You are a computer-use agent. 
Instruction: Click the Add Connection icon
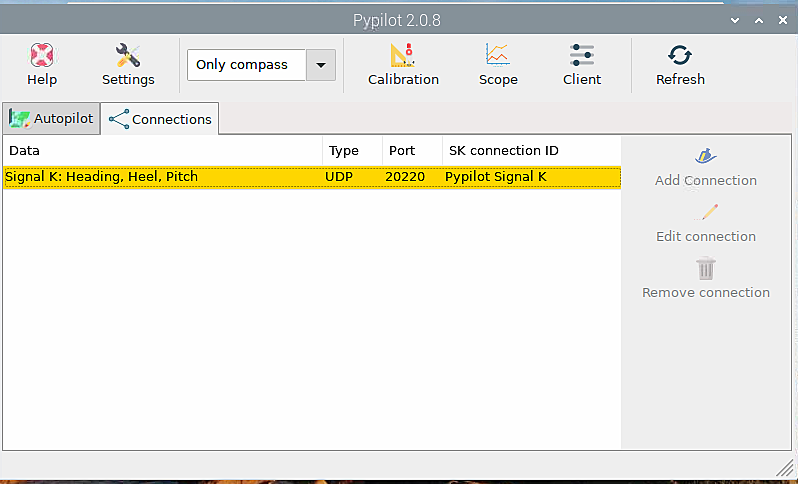[x=706, y=156]
